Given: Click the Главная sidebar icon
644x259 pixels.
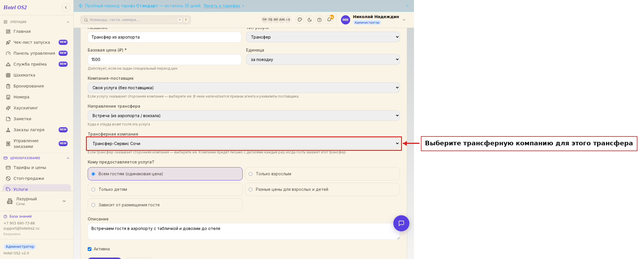Looking at the screenshot, I should pyautogui.click(x=8, y=31).
